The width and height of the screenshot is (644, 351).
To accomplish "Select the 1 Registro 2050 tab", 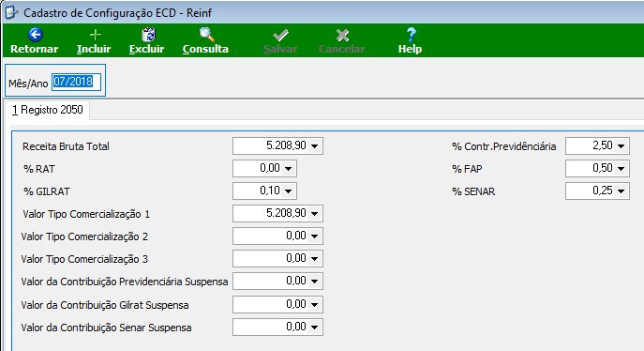I will (x=47, y=110).
